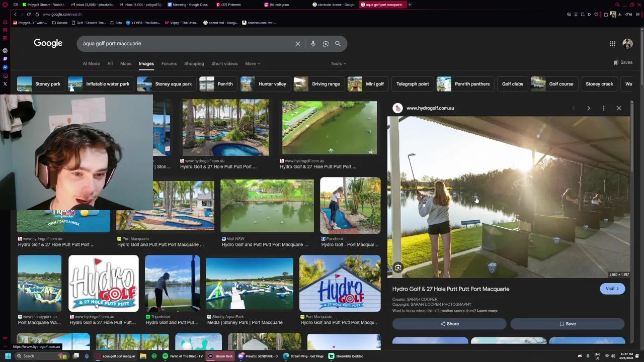Open the Windows Start menu
Screen dimensions: 644x362
(8, 356)
